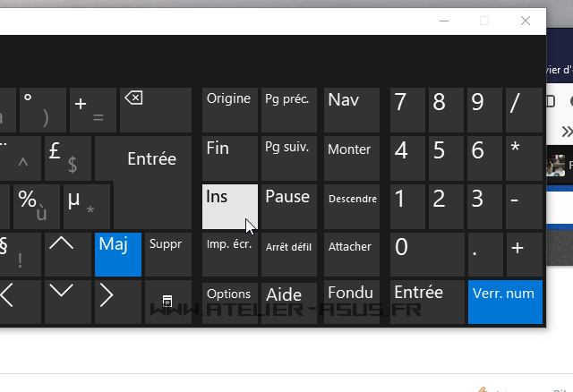Open the Aide help key
This screenshot has height=392, width=573.
(x=289, y=302)
